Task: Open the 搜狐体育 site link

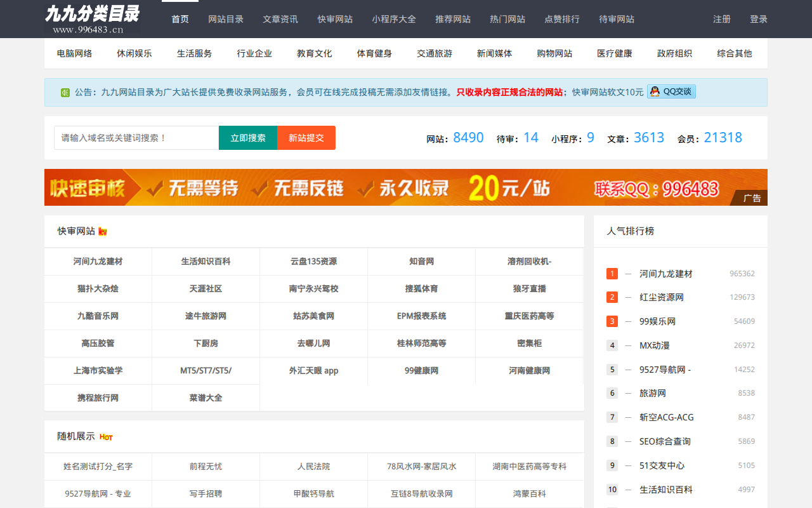Action: [421, 289]
